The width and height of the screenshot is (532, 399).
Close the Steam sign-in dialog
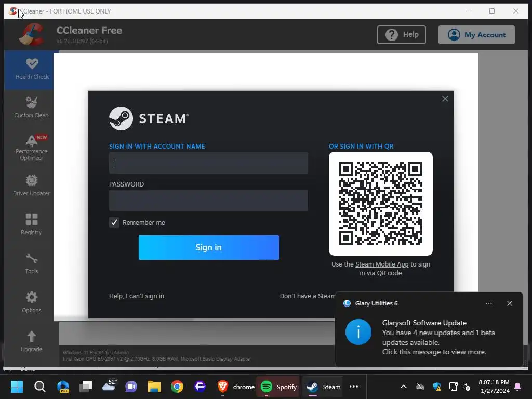pos(445,99)
